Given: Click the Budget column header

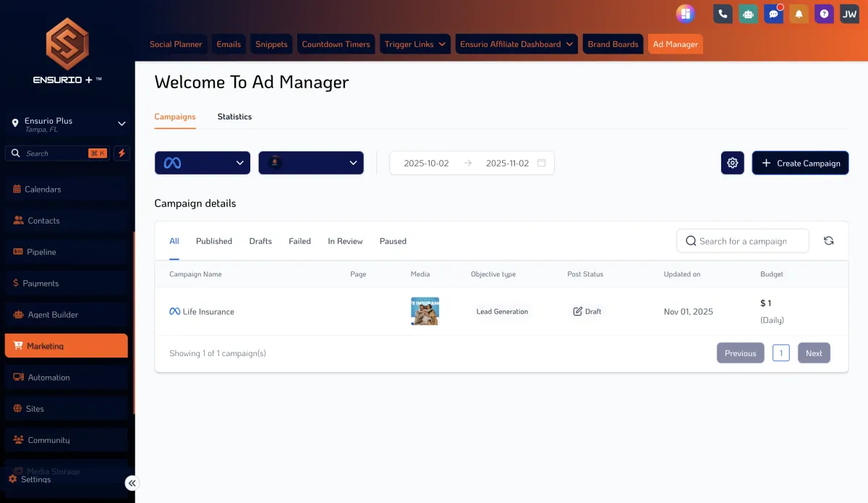Looking at the screenshot, I should coord(771,274).
